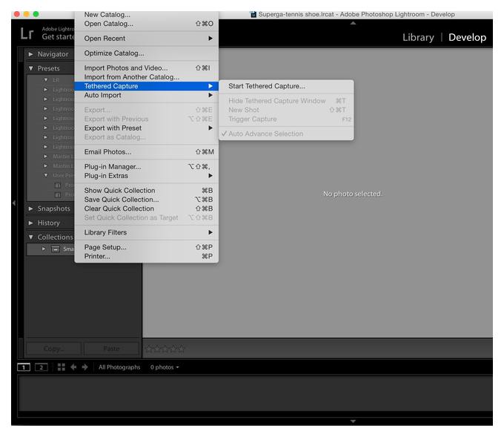Click the Paste button
Viewport: 504px width, 437px height.
pyautogui.click(x=111, y=349)
